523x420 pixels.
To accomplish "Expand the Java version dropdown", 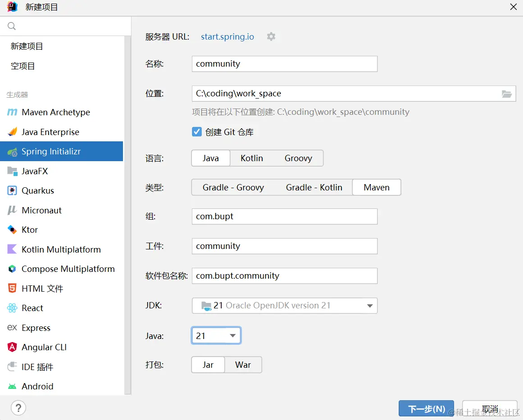I will (x=232, y=335).
